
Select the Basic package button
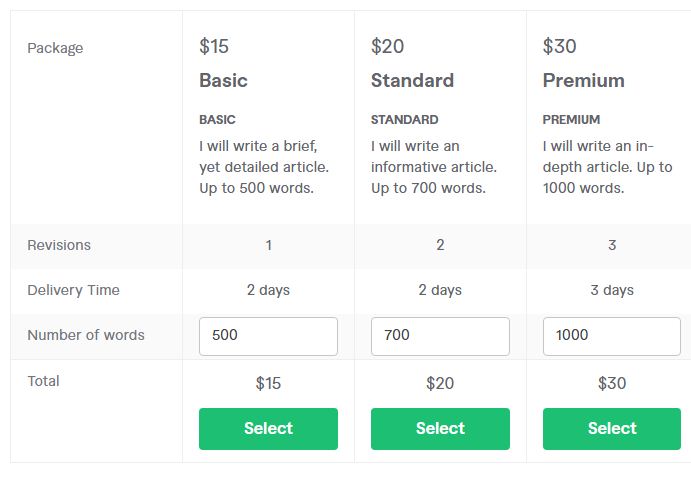tap(268, 429)
